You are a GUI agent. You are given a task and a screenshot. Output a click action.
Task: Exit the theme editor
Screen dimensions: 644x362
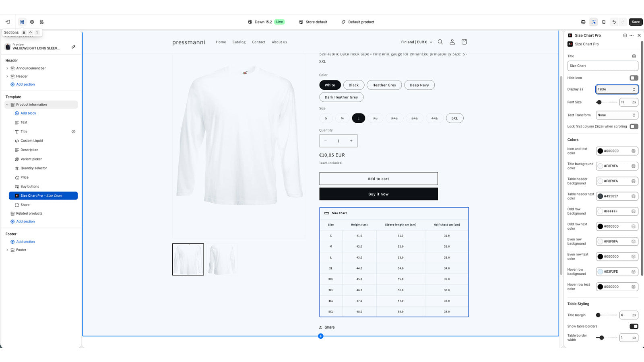pos(8,22)
